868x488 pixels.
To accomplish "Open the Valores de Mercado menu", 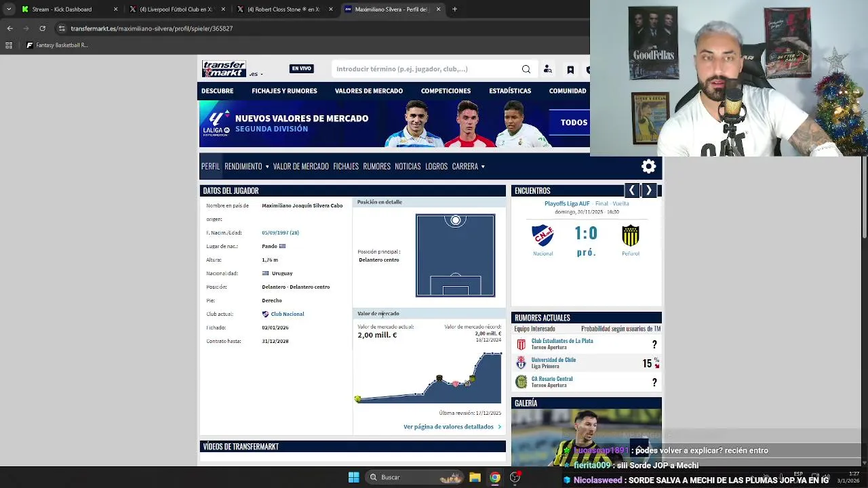I will coord(368,91).
